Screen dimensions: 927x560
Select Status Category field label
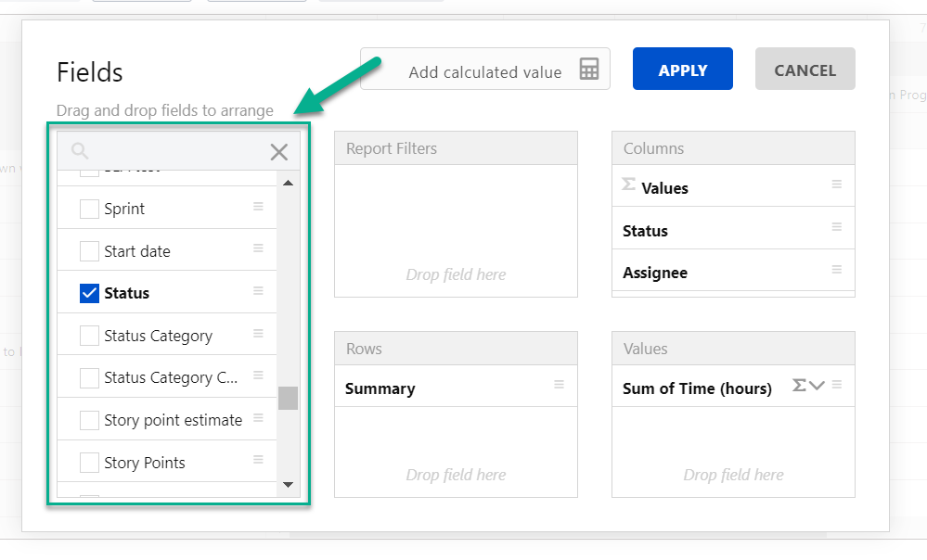coord(158,336)
